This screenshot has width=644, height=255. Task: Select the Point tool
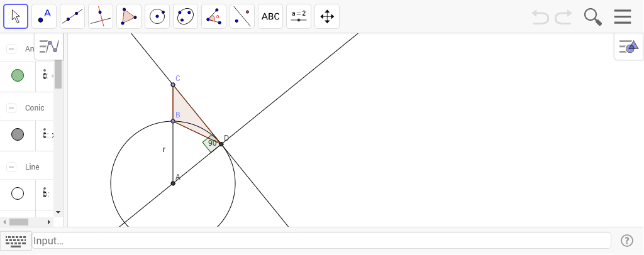coord(44,16)
